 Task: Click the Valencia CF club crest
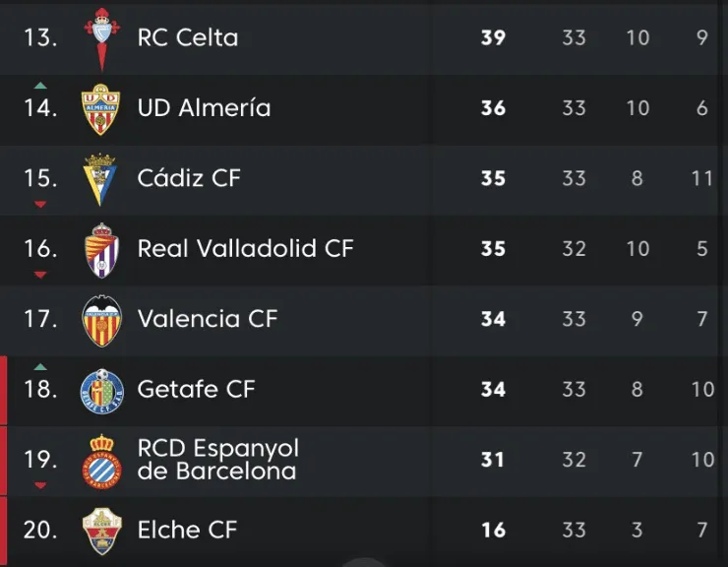[x=100, y=319]
